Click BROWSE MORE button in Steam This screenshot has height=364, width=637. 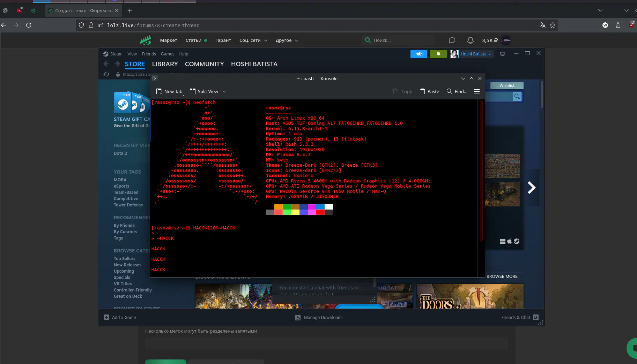coord(502,276)
